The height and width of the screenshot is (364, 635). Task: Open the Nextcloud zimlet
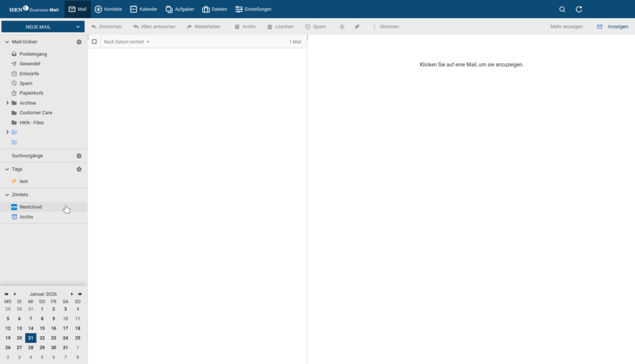(30, 206)
